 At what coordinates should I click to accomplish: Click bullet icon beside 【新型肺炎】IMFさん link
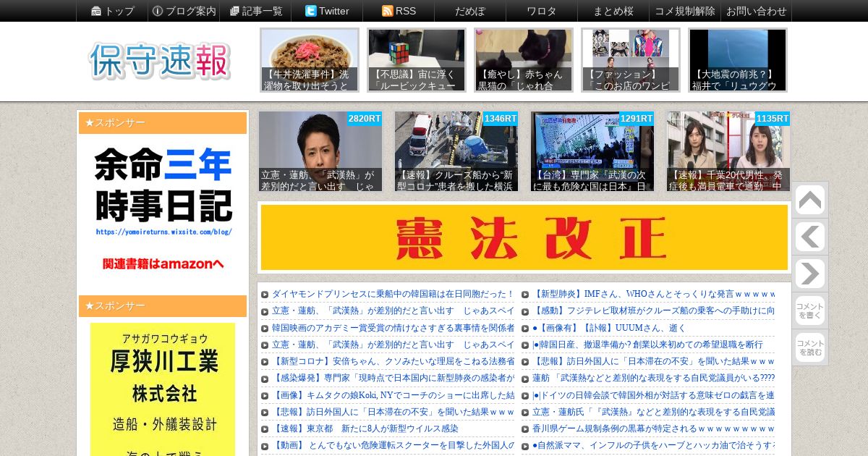pyautogui.click(x=525, y=295)
